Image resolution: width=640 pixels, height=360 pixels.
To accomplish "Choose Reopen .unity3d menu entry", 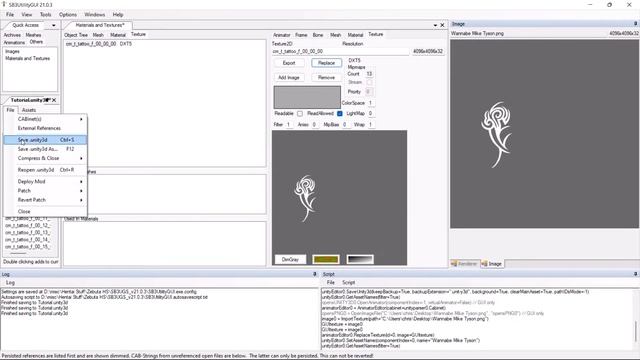I will (x=45, y=170).
